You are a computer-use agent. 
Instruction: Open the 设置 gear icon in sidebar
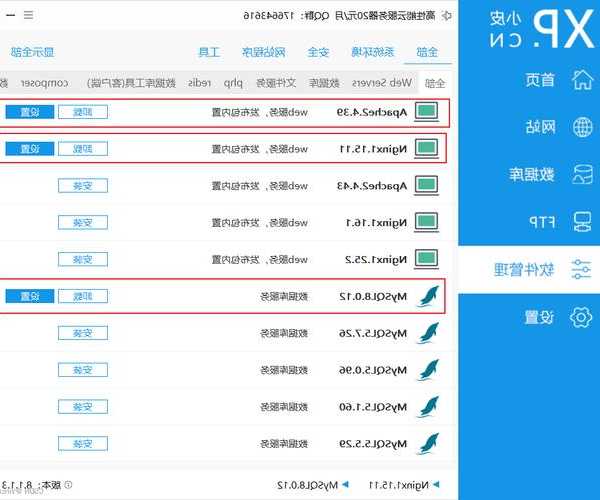[x=581, y=317]
